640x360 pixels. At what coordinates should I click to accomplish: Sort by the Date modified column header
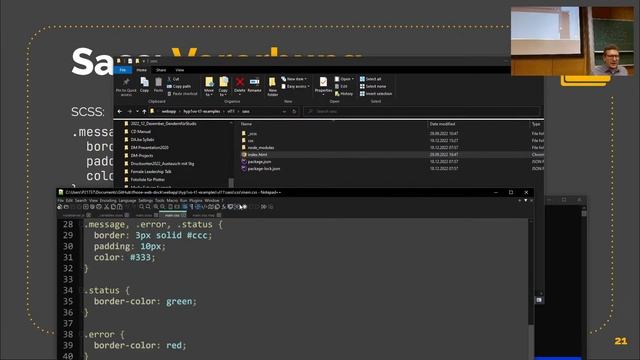(442, 124)
